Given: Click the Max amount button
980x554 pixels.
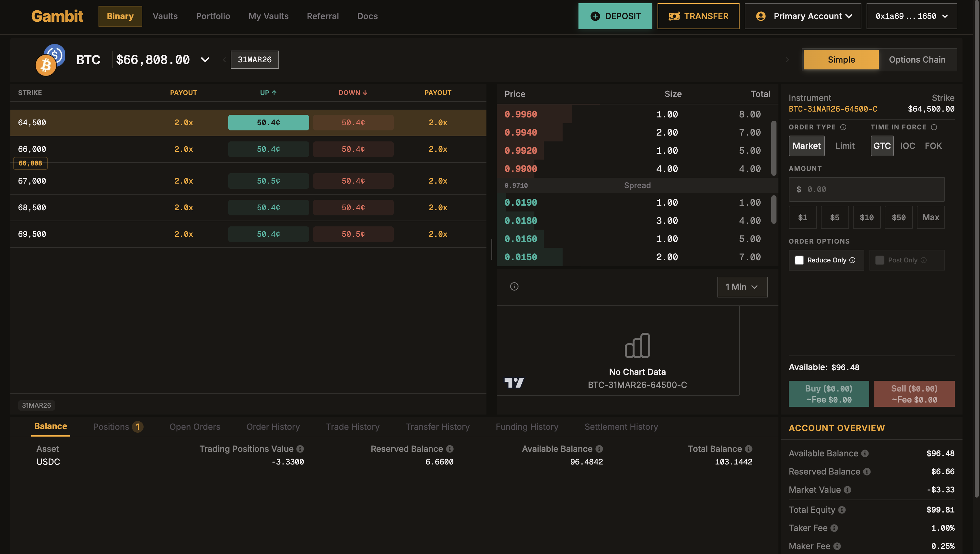Looking at the screenshot, I should [x=930, y=217].
